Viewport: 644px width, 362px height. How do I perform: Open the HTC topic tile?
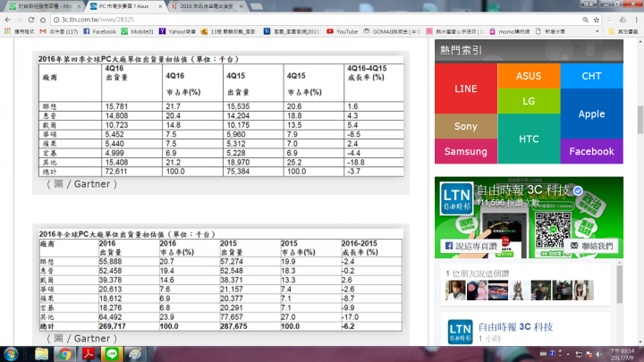(x=529, y=139)
